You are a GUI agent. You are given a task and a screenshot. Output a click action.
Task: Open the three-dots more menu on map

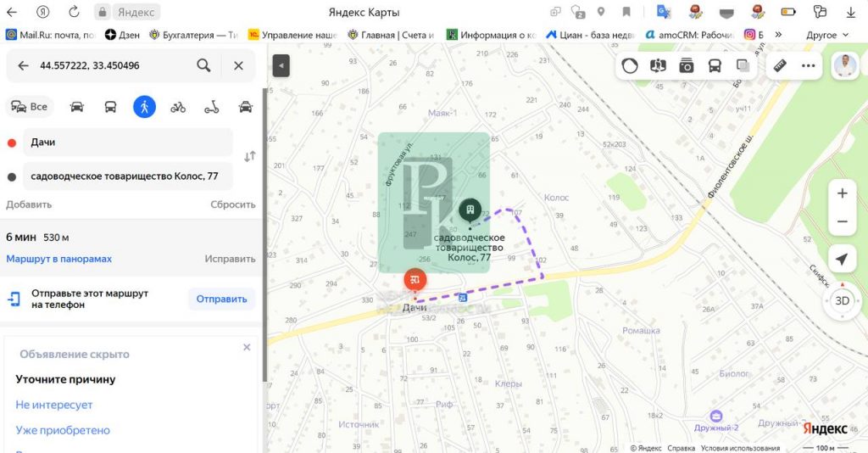click(x=808, y=66)
